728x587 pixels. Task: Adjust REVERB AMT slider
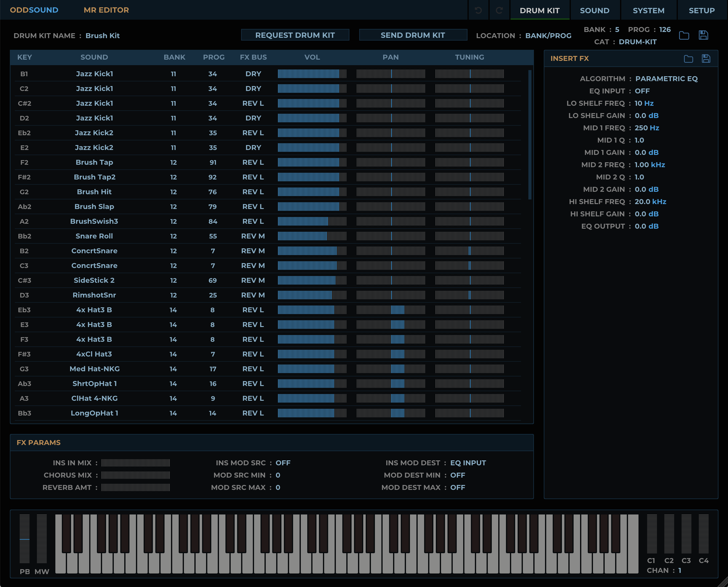[136, 487]
